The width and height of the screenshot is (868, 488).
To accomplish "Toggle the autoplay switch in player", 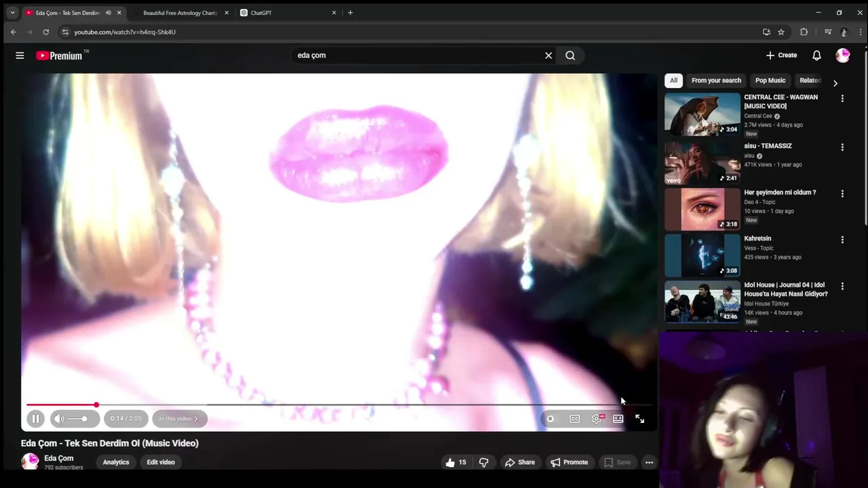I will click(x=550, y=419).
